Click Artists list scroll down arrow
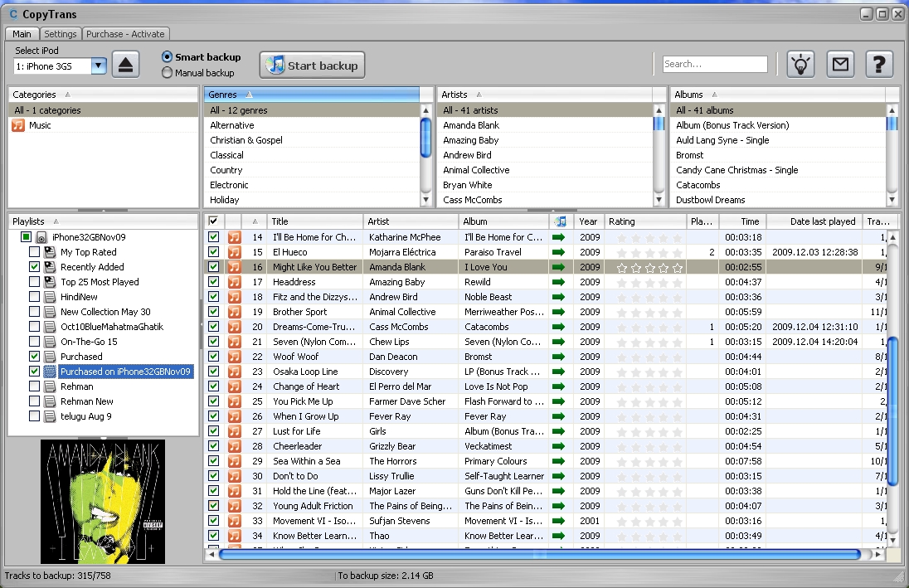 pyautogui.click(x=659, y=200)
